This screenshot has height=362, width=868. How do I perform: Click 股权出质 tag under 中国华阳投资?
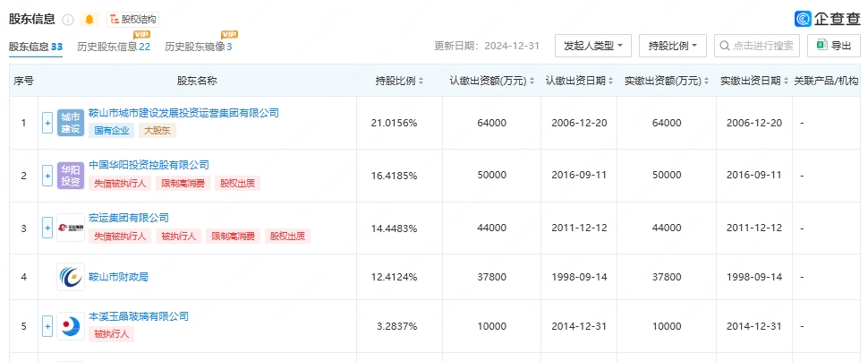[237, 184]
